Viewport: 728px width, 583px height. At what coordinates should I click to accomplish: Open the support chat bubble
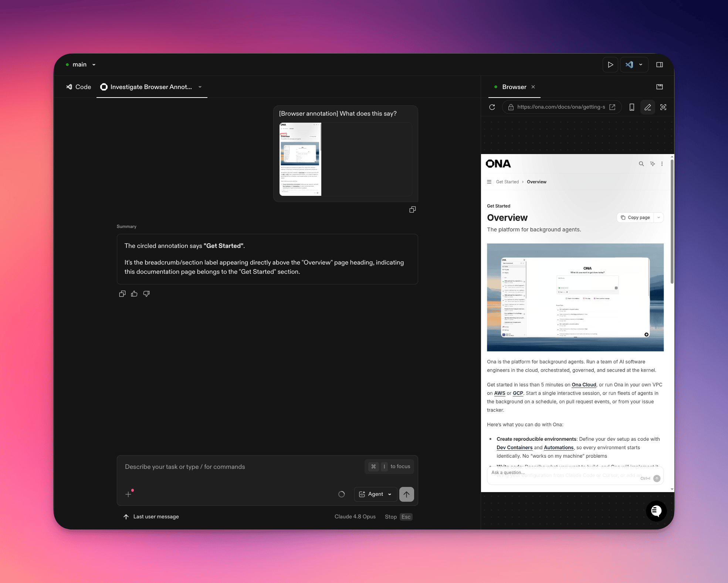[x=656, y=511]
